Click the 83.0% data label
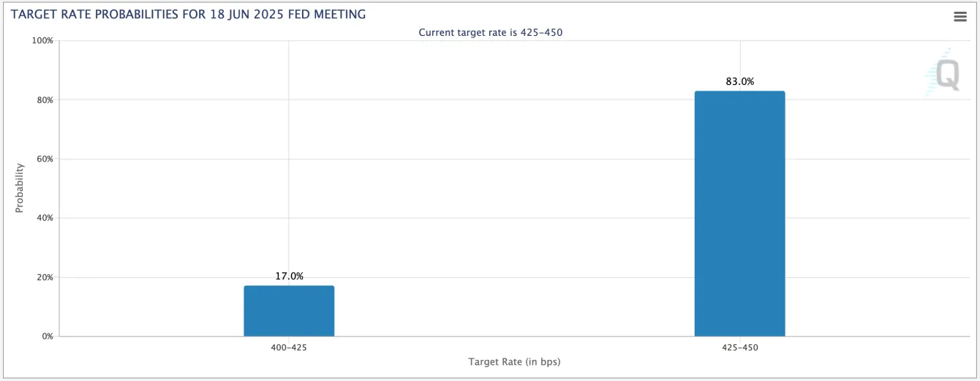980x381 pixels. (739, 82)
